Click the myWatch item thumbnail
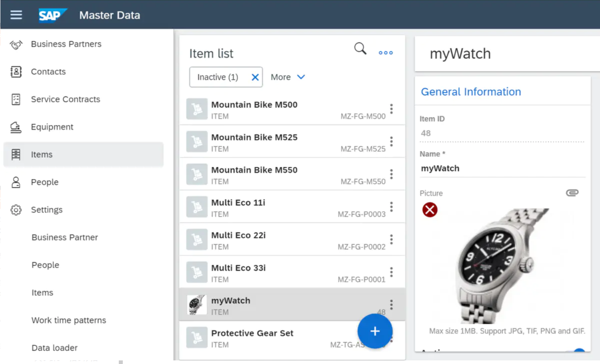Screen dimensions: 600x364 [x=196, y=304]
